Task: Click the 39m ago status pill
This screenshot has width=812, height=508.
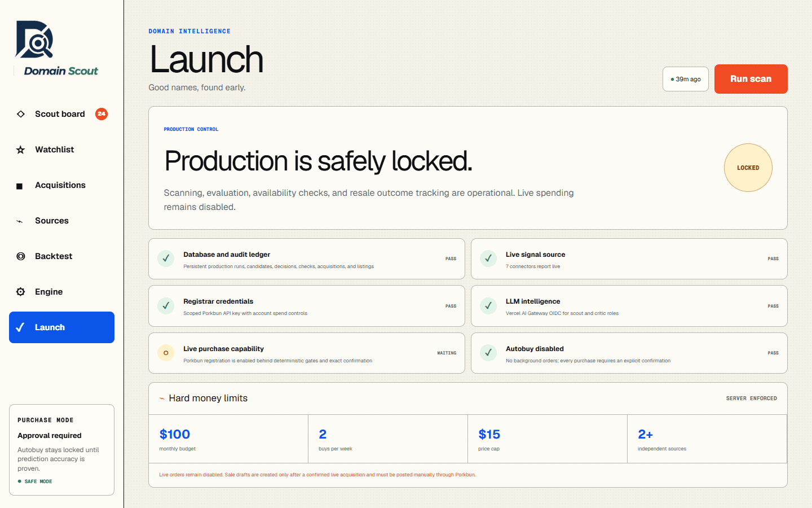Action: 686,79
